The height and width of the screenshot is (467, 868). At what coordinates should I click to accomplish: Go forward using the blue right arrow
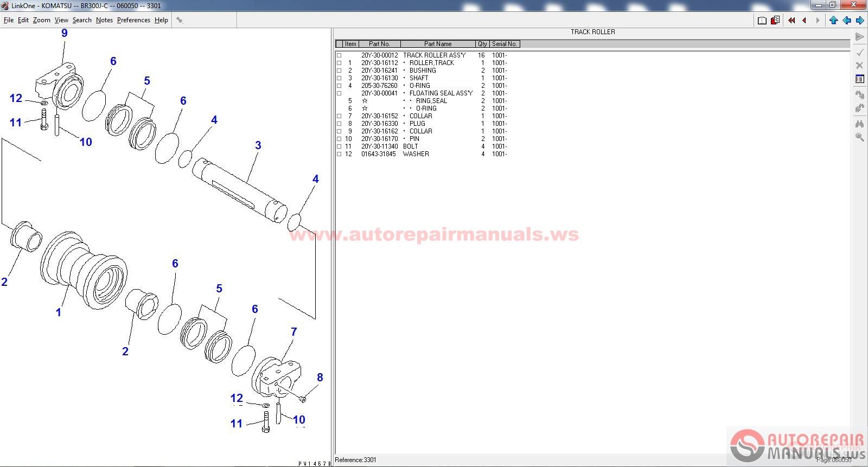[860, 21]
